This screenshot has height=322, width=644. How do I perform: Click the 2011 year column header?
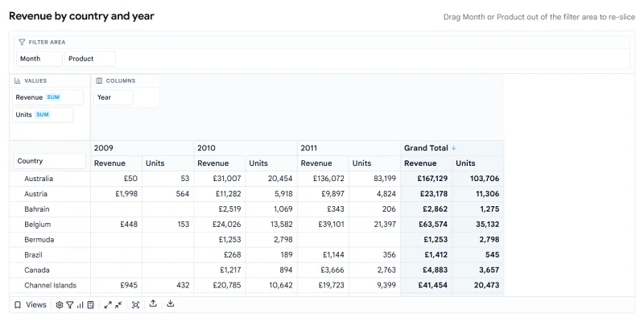(x=349, y=148)
